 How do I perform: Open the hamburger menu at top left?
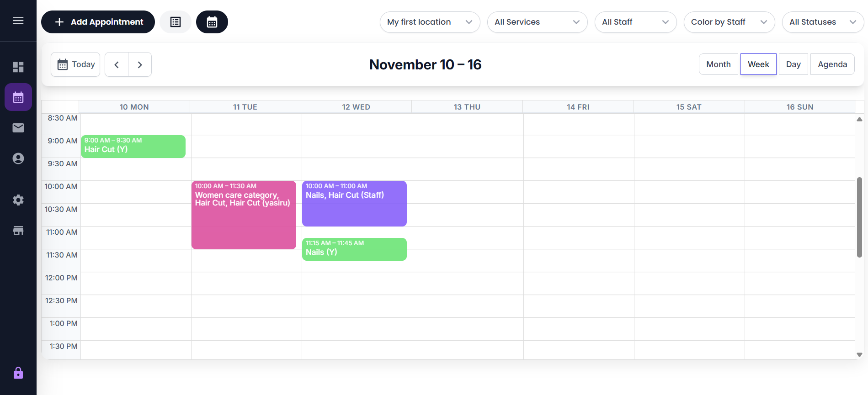(x=18, y=20)
